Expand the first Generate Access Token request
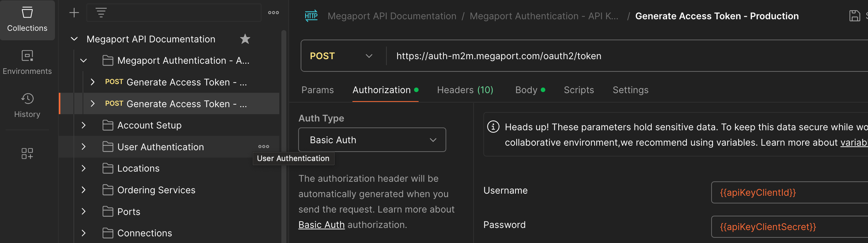 93,82
